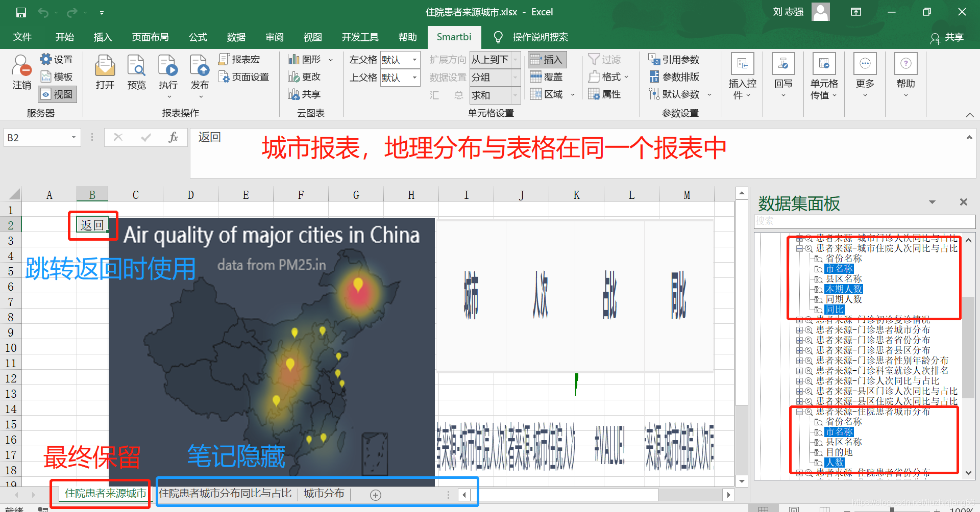Click the fx insert function button
Screen dimensions: 980x512
[173, 138]
